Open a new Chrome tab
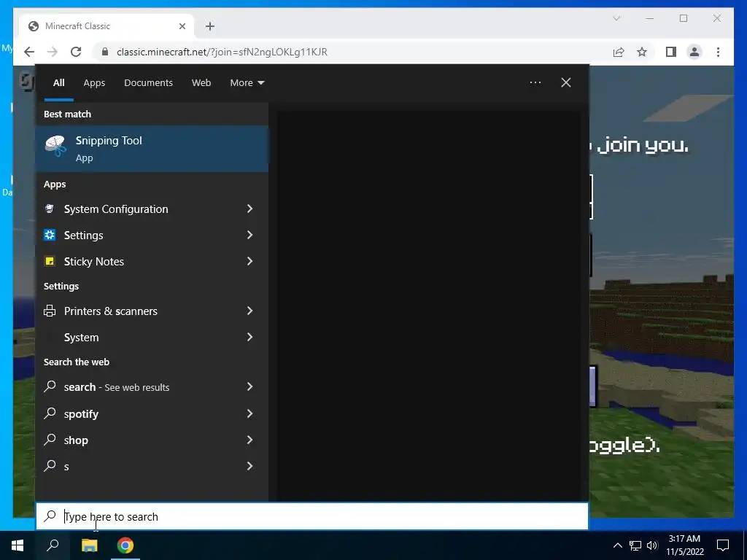747x560 pixels. click(x=210, y=26)
